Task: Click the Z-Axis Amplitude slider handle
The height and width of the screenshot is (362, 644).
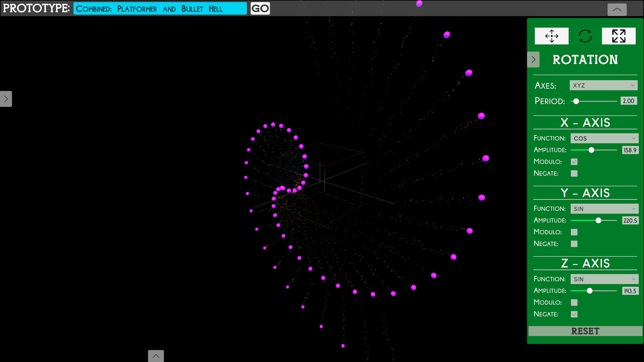Action: pyautogui.click(x=589, y=291)
